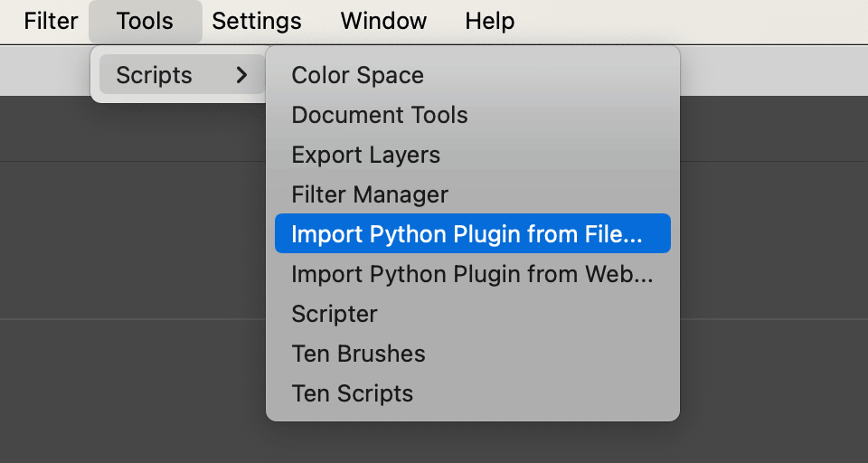Image resolution: width=868 pixels, height=463 pixels.
Task: Open Filter Manager from the submenu
Action: tap(369, 194)
